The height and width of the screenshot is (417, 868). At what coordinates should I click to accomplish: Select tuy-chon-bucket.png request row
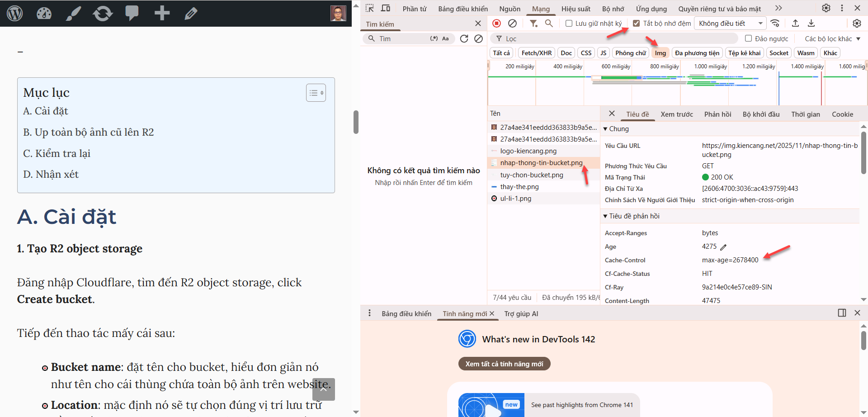(x=532, y=175)
